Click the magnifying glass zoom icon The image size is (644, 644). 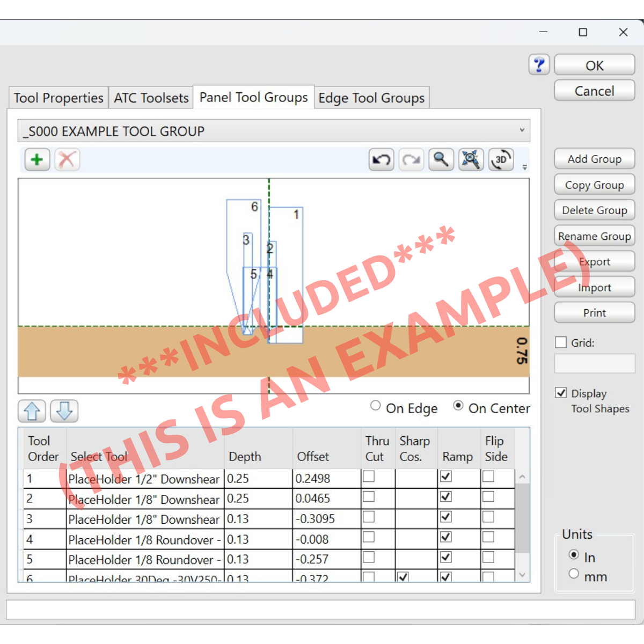(441, 160)
